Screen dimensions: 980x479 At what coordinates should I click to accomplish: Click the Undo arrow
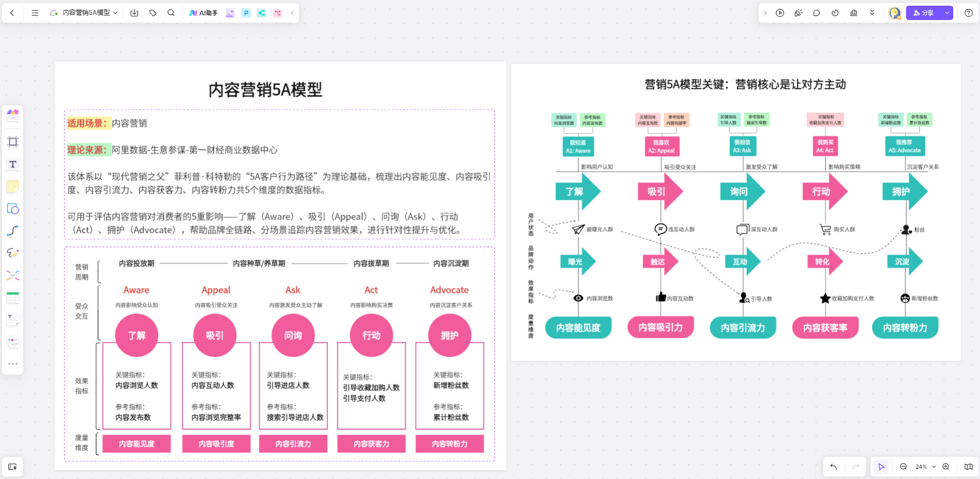pos(834,467)
